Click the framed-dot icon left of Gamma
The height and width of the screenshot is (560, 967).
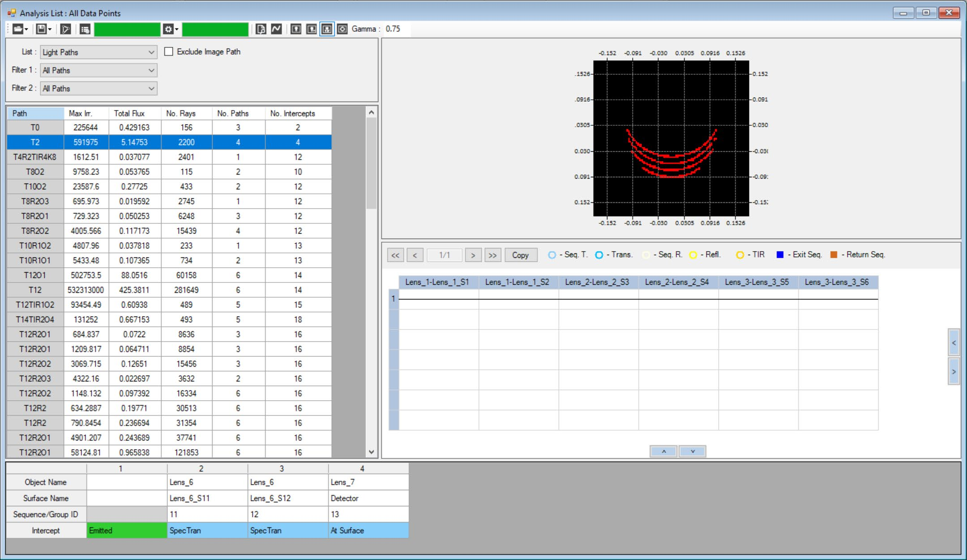342,29
